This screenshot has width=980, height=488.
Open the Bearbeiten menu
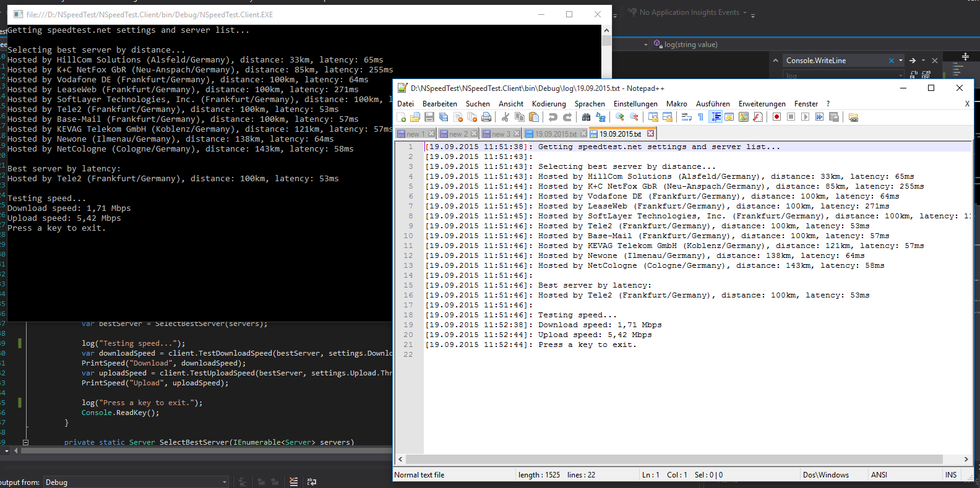[440, 104]
